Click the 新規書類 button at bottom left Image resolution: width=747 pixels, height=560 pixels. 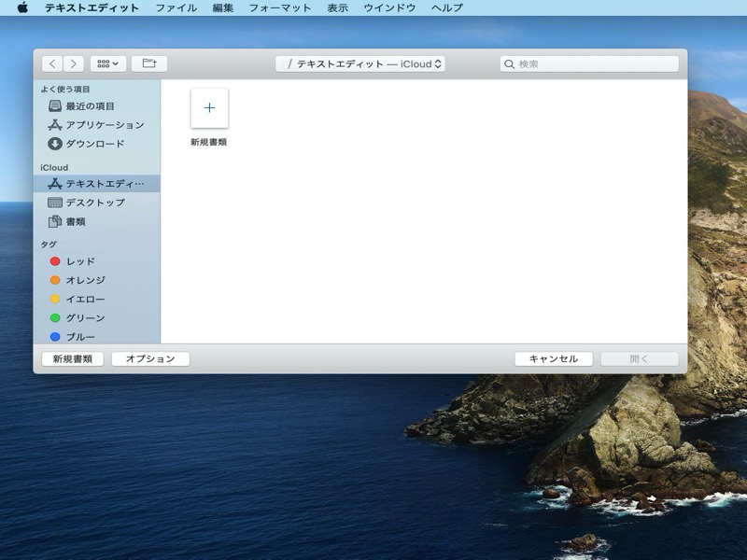[73, 359]
